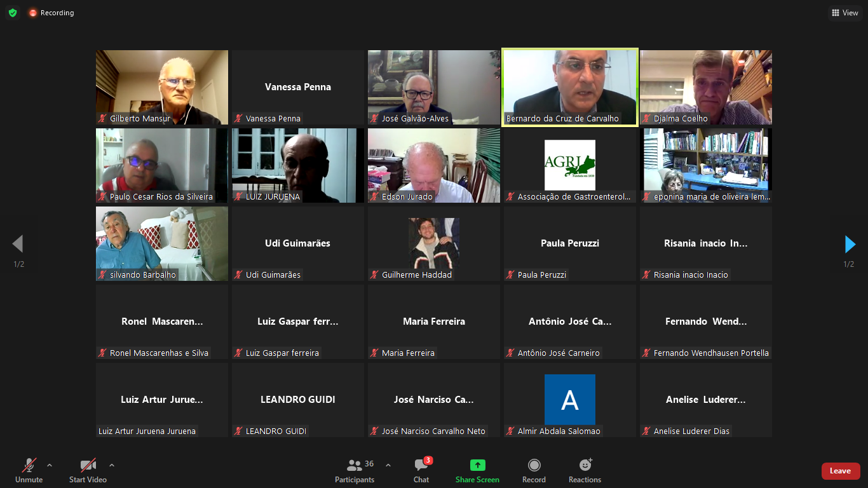The height and width of the screenshot is (488, 868).
Task: Open the Reactions menu
Action: 585,471
